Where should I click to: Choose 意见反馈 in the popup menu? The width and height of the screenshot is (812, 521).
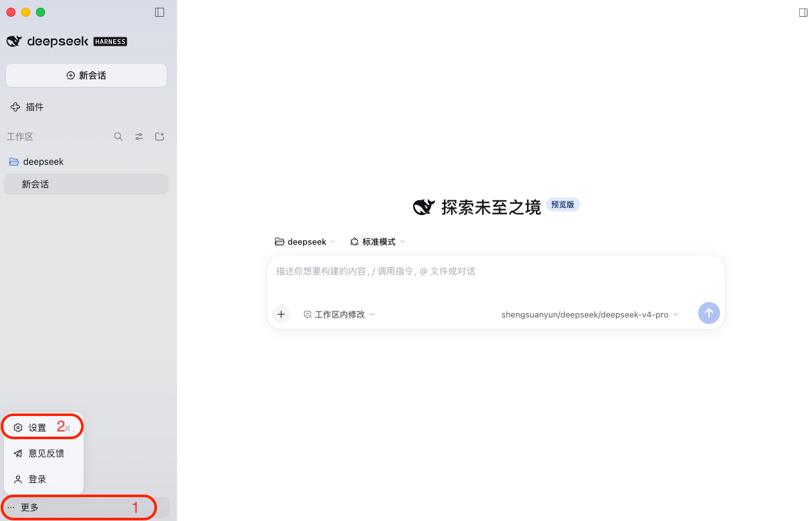click(x=44, y=453)
